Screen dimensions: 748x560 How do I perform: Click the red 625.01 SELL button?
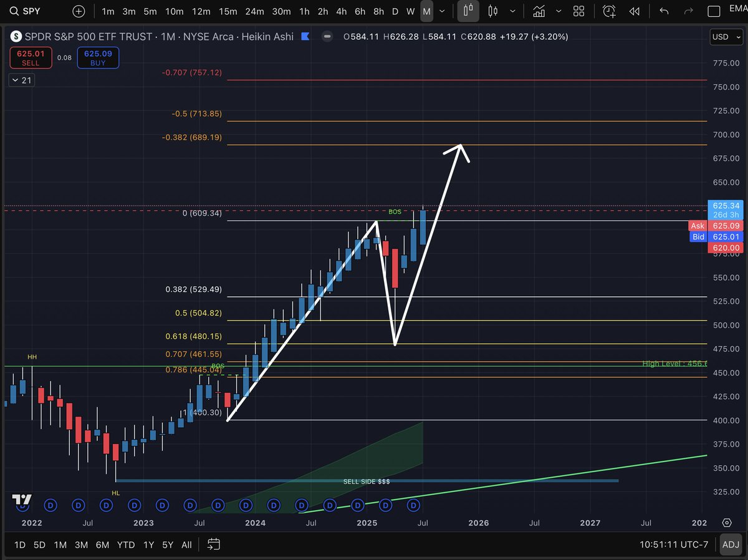click(x=31, y=57)
